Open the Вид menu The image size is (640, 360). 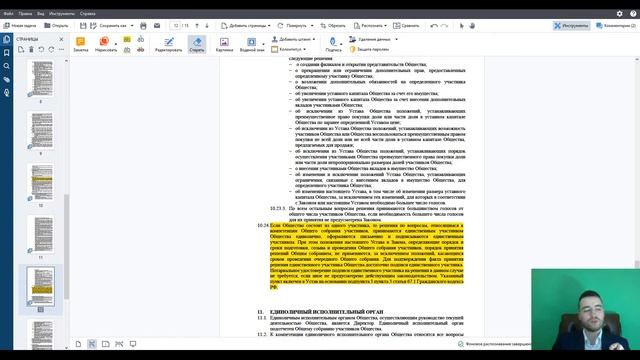40,13
